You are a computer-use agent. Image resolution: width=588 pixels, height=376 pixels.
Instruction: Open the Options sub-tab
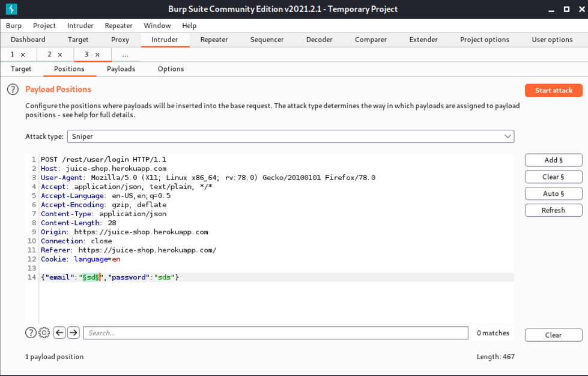coord(171,69)
